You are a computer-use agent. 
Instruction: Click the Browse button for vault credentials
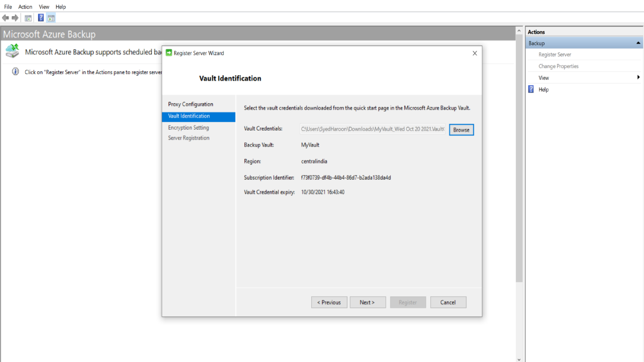click(461, 130)
